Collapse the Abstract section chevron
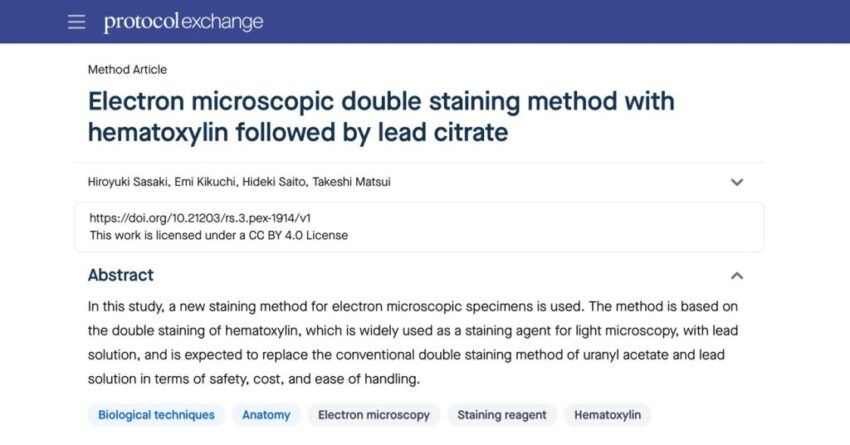The height and width of the screenshot is (445, 850). click(x=737, y=276)
